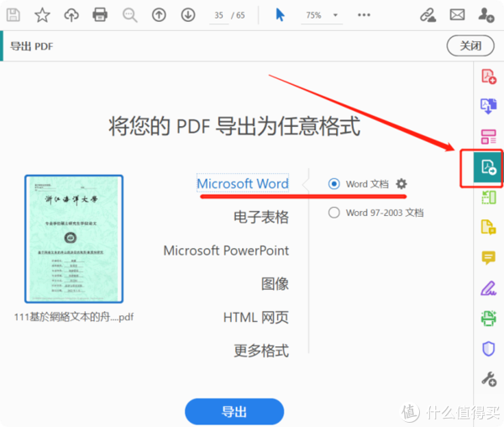Click the add user share icon
The height and width of the screenshot is (427, 504).
coord(486,15)
